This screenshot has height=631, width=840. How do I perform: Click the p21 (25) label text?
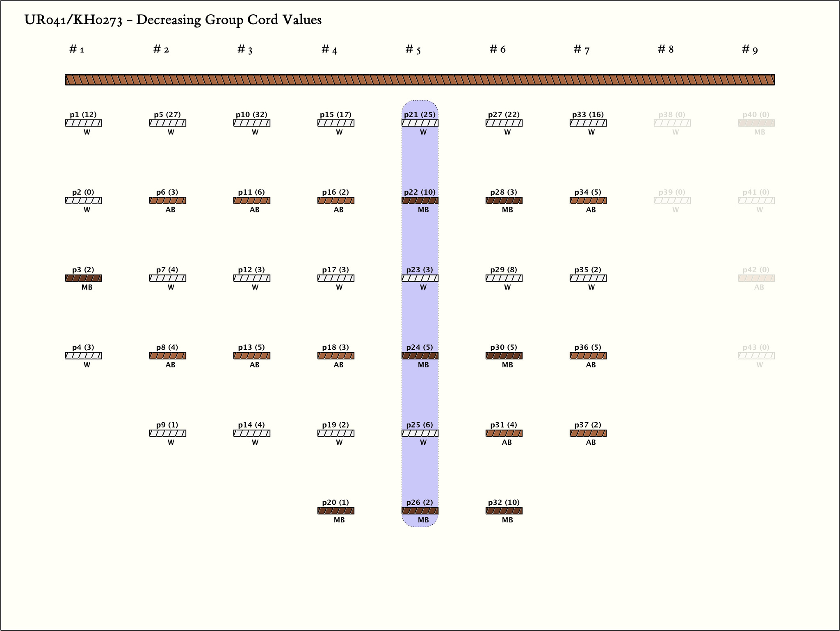point(420,115)
